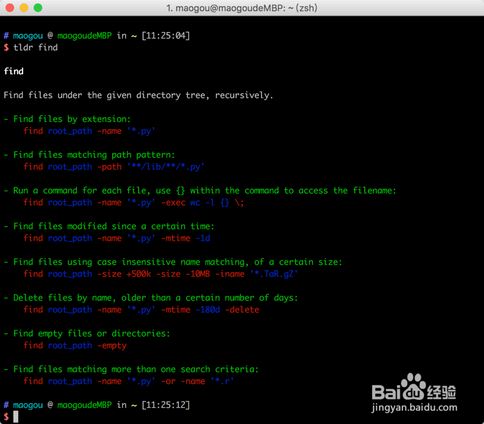
Task: Click the yellow minimize window button
Action: tap(24, 8)
